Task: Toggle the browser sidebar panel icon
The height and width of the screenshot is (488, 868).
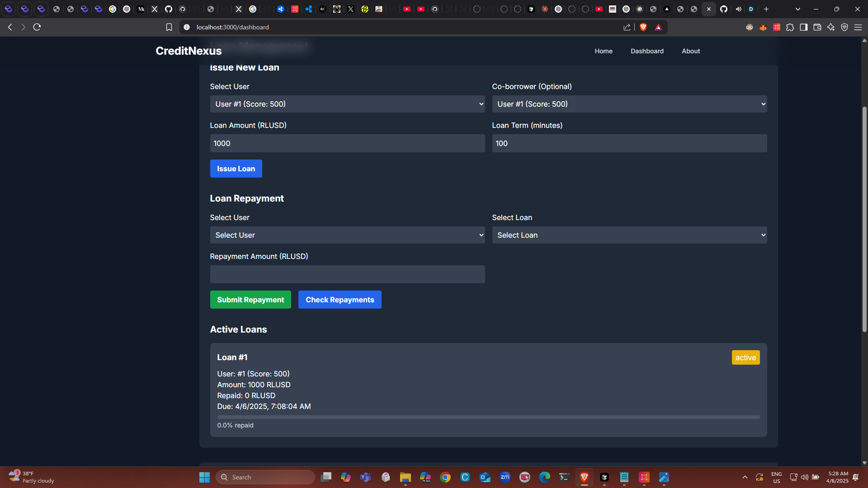Action: [x=803, y=27]
